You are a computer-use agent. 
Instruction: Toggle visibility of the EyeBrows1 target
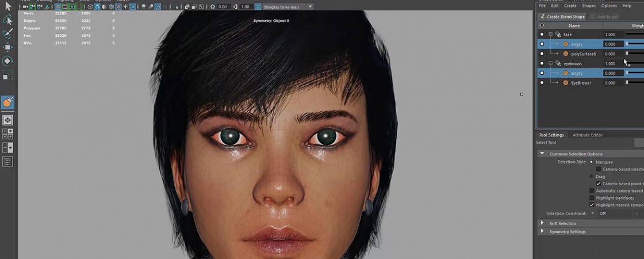[x=542, y=83]
